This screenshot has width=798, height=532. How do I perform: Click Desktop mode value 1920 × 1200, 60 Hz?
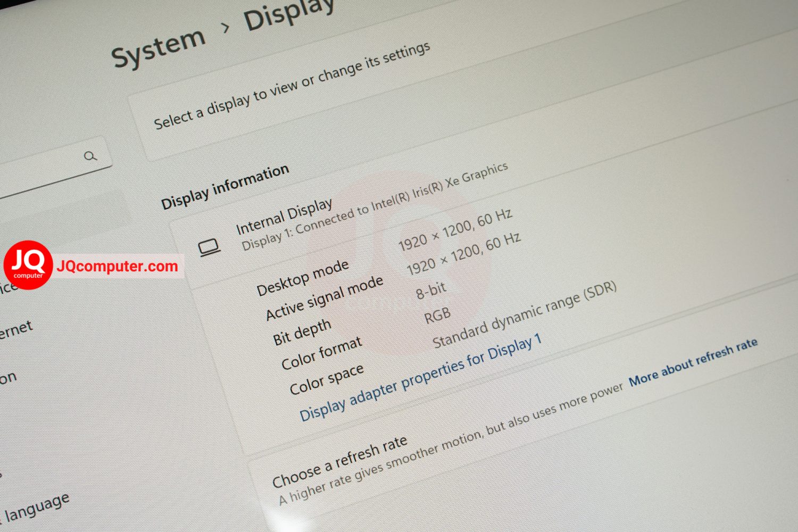(x=455, y=229)
